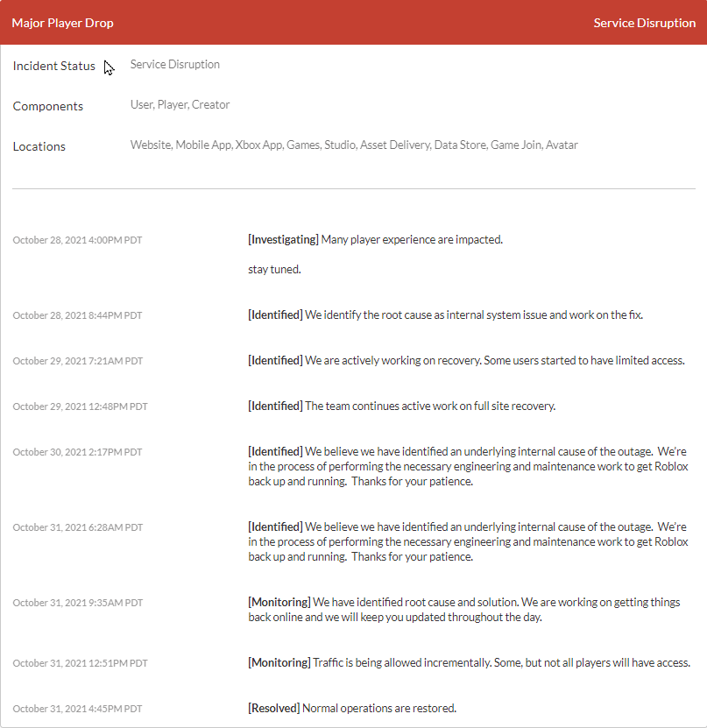The width and height of the screenshot is (707, 728).
Task: Click the "User, Player, Creator" components text
Action: point(180,104)
